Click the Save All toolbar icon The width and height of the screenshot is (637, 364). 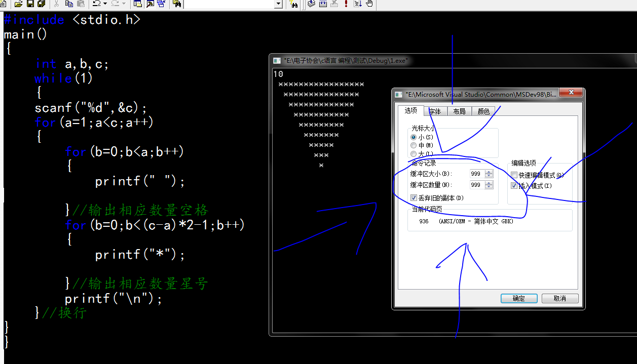(41, 4)
